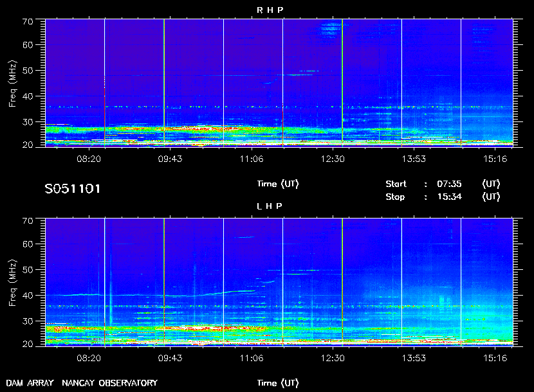Click the 12:30 time tick under LHP plot

point(333,358)
